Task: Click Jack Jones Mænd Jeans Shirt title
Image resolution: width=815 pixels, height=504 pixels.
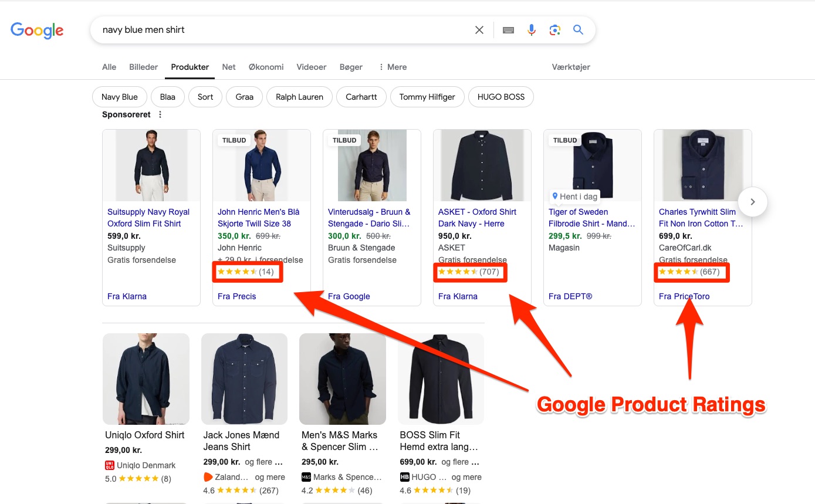Action: point(241,441)
